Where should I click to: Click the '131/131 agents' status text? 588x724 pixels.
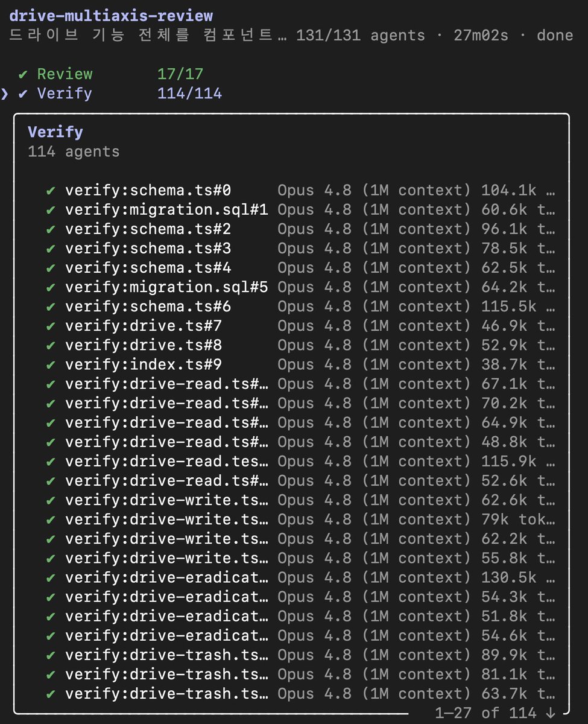[361, 35]
